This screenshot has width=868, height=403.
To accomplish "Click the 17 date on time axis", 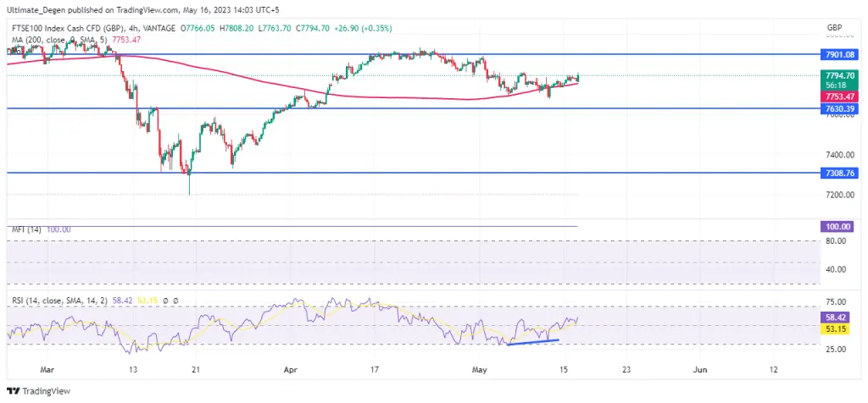I will coord(375,369).
